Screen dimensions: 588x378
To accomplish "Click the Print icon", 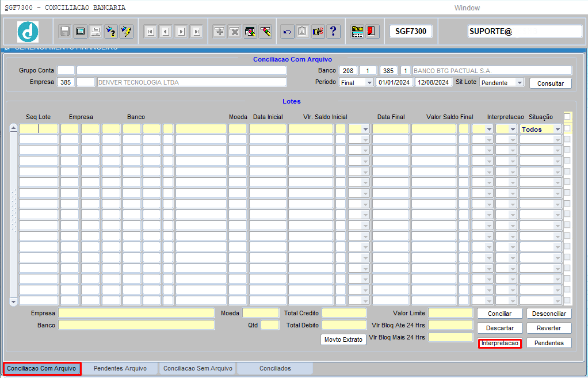I will pyautogui.click(x=96, y=32).
